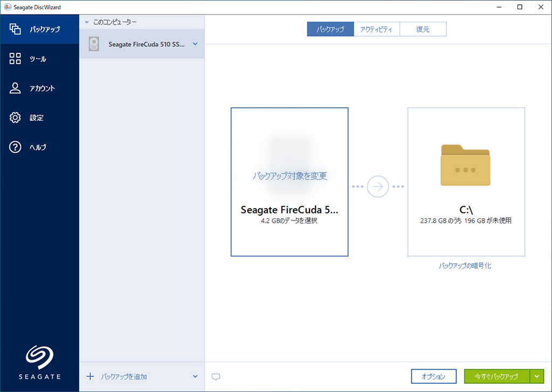
Task: Open the 今すぐバックアップ dropdown arrow
Action: coord(537,376)
